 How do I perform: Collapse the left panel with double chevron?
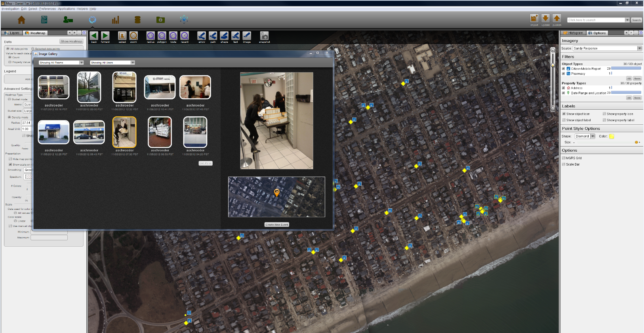[x=84, y=33]
